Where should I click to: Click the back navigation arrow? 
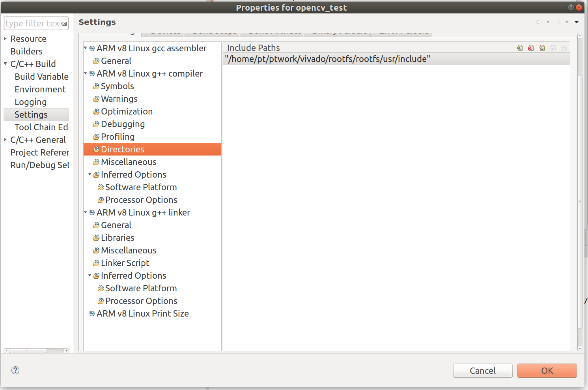coord(539,22)
